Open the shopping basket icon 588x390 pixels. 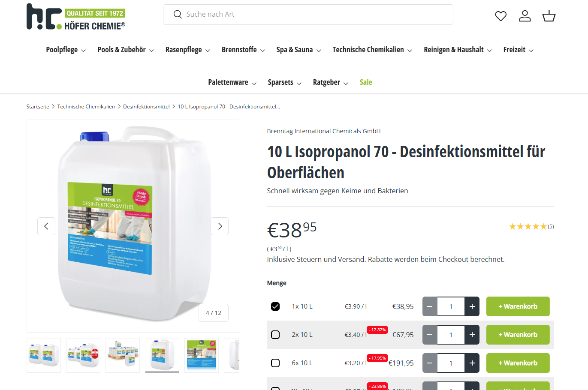[549, 16]
